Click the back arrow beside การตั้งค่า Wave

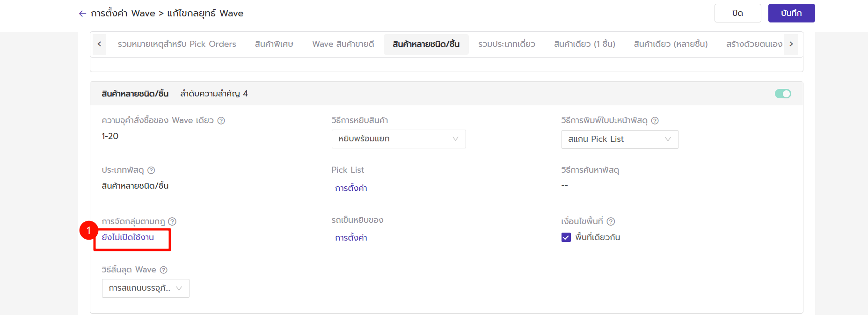coord(82,14)
